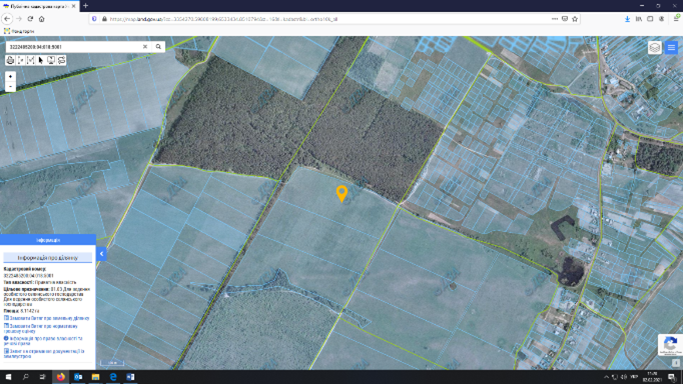Click the taskbar volume icon
Viewport: 683px width, 384px height.
[x=624, y=377]
